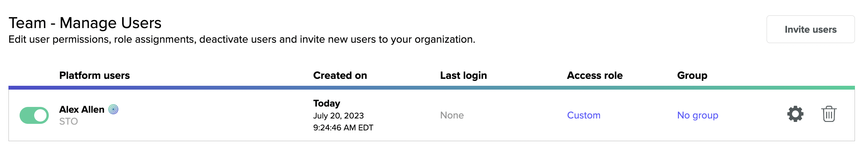Click the STO label under Alex Allen
The image size is (868, 160).
click(68, 122)
